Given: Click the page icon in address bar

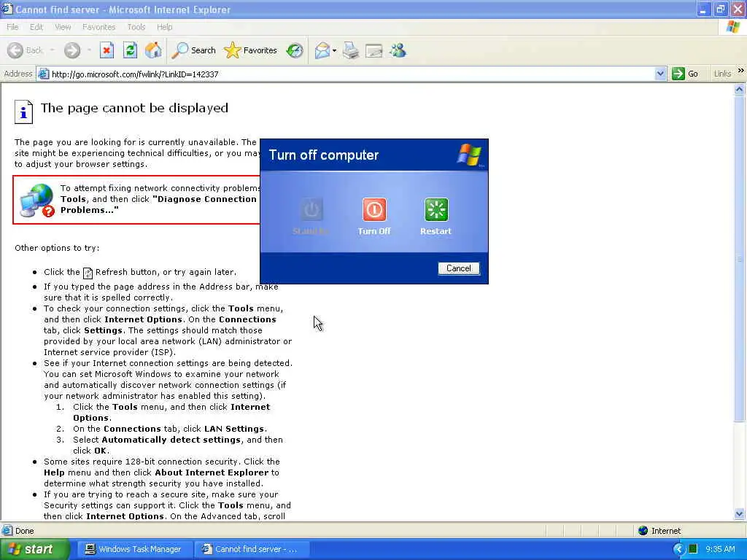Looking at the screenshot, I should (43, 74).
